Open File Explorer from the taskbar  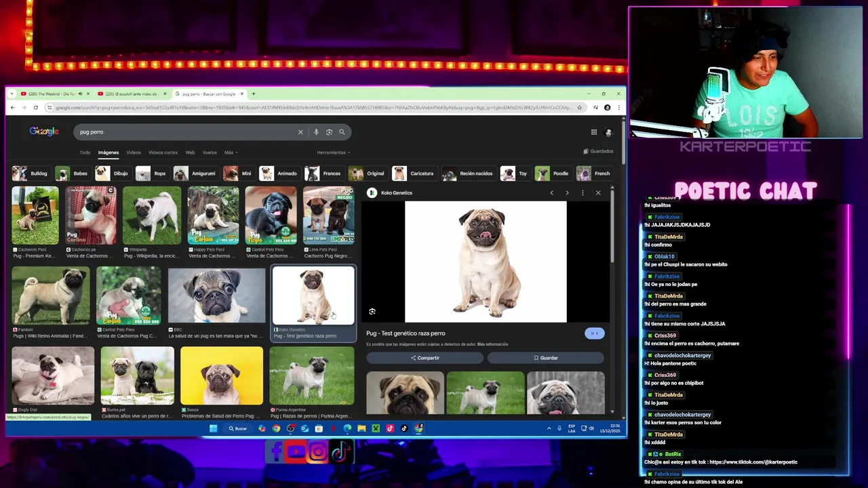361,428
